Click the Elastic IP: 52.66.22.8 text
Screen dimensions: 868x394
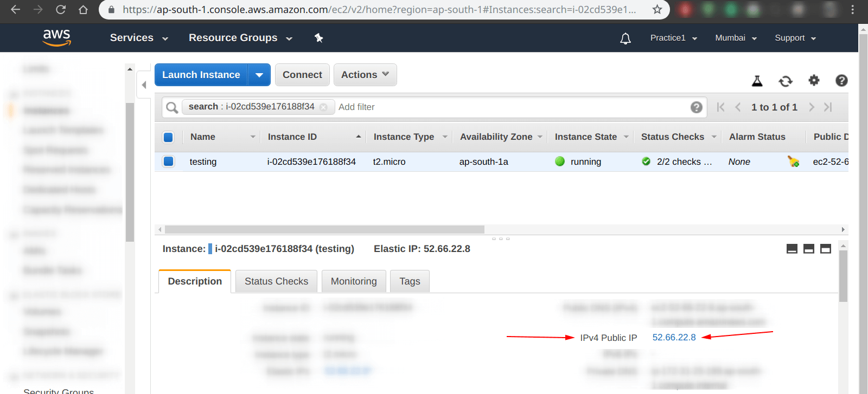[422, 249]
